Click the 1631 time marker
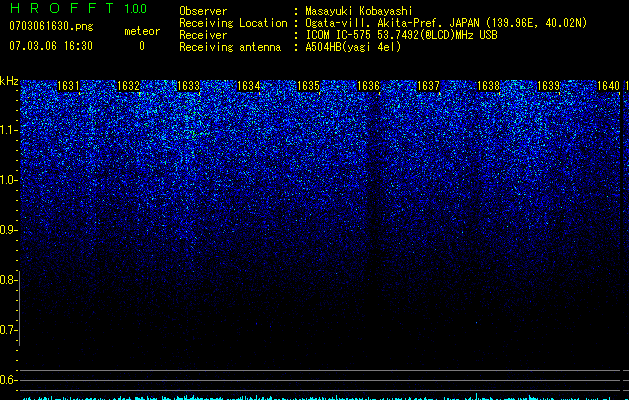 point(68,86)
